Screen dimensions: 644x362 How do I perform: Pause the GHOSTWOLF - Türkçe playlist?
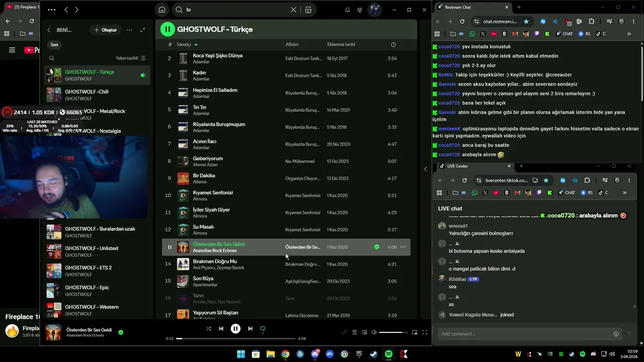click(x=168, y=29)
